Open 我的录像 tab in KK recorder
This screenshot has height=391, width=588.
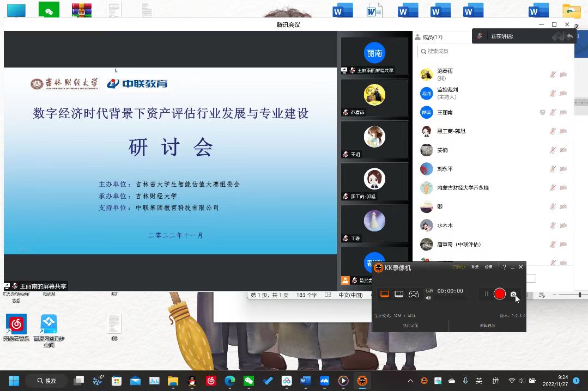[410, 326]
